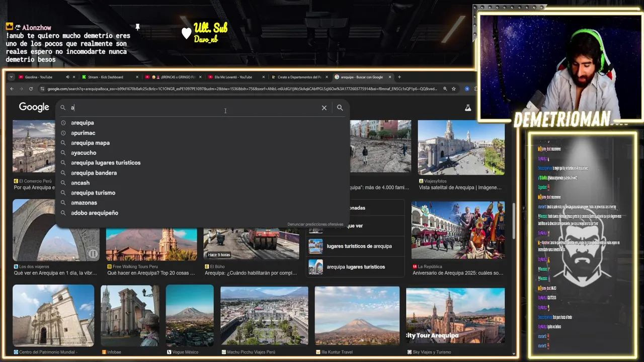The image size is (644, 362).
Task: Open Free Walking Tours Peru volcano thumbnail
Action: coord(151,245)
